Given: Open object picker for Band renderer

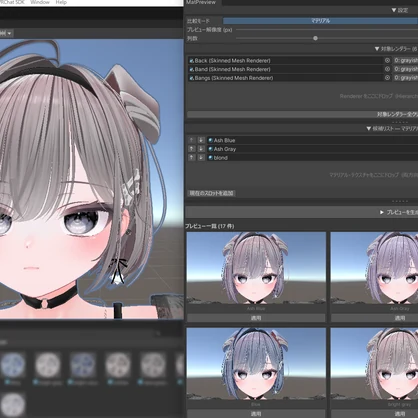Looking at the screenshot, I should tap(387, 69).
